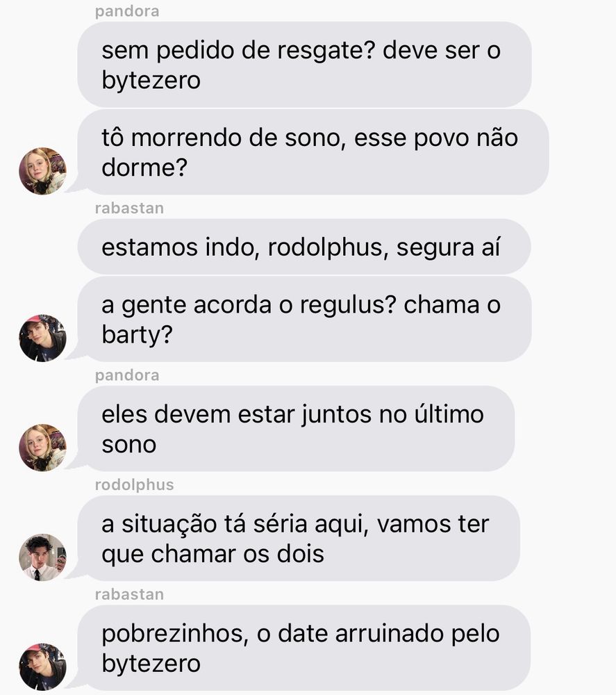Click the 'pandora' sender name at the top
The image size is (616, 695).
[127, 11]
